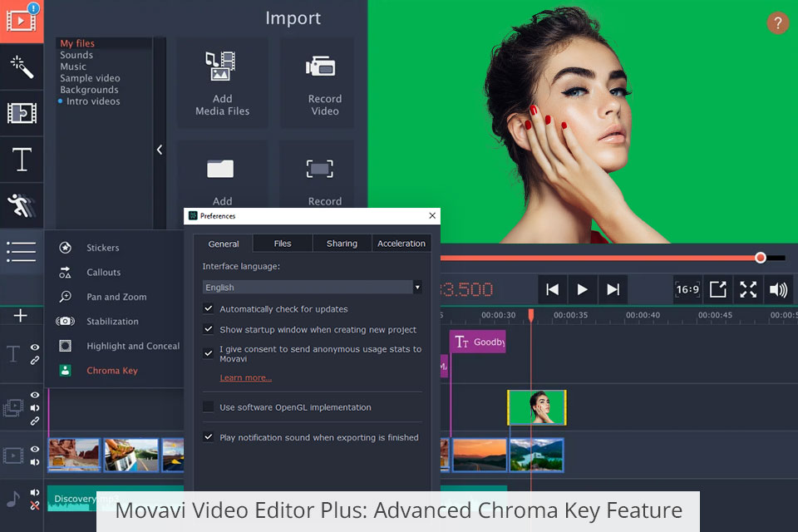Toggle anonymous usage stats consent checkbox
The width and height of the screenshot is (798, 532).
[x=208, y=353]
